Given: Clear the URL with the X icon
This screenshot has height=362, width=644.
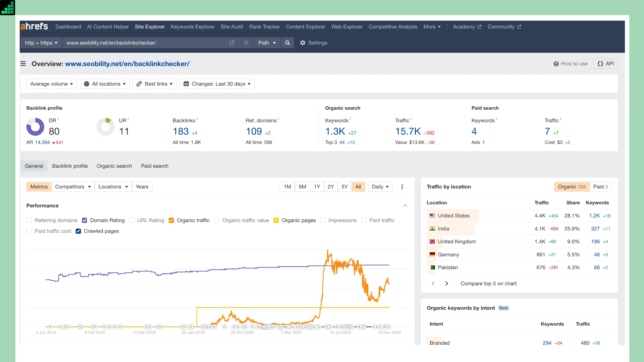Looking at the screenshot, I should tap(246, 43).
